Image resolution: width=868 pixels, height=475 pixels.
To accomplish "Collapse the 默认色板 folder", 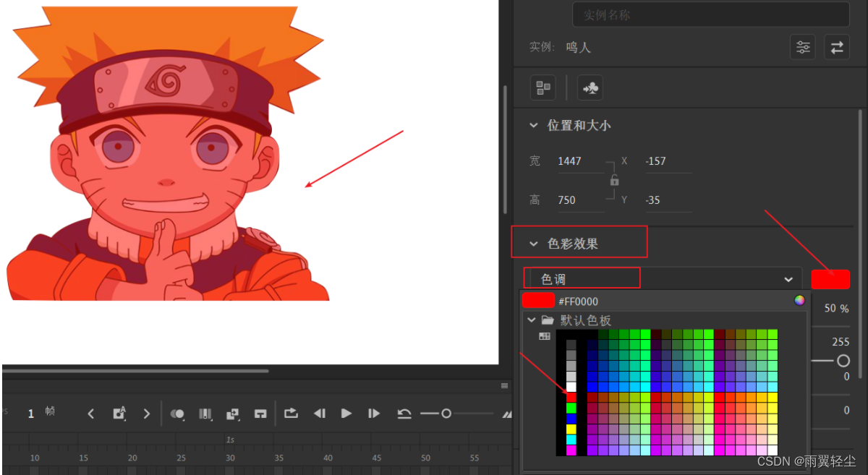I will (x=532, y=320).
